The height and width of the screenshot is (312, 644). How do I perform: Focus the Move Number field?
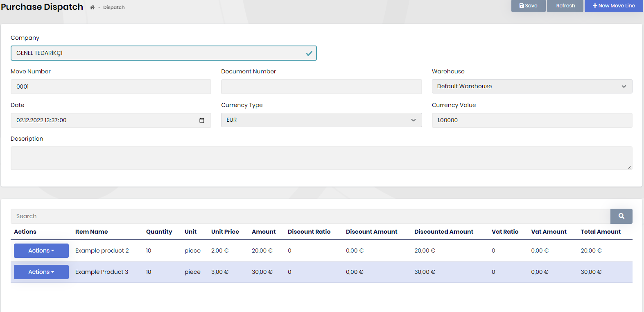click(111, 87)
